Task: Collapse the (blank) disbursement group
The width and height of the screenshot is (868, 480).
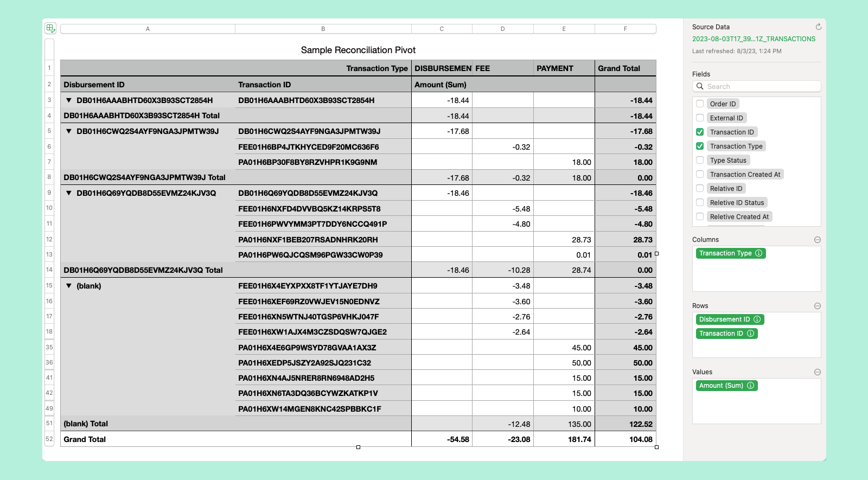Action: click(69, 286)
